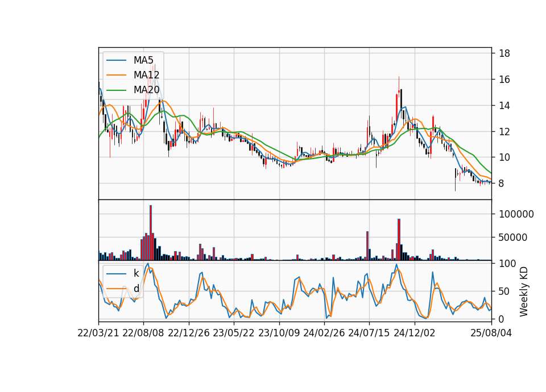Click the price axis label 14
This screenshot has height=392, width=546.
click(x=504, y=106)
